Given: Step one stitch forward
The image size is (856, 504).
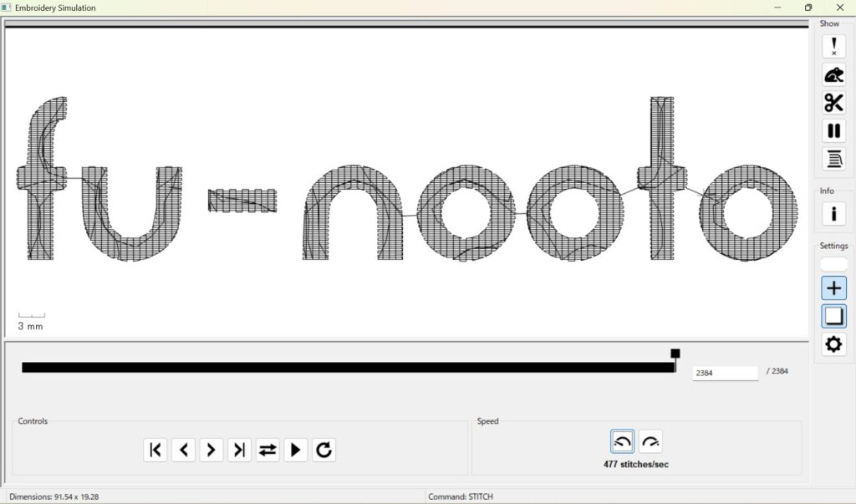Looking at the screenshot, I should tap(211, 450).
